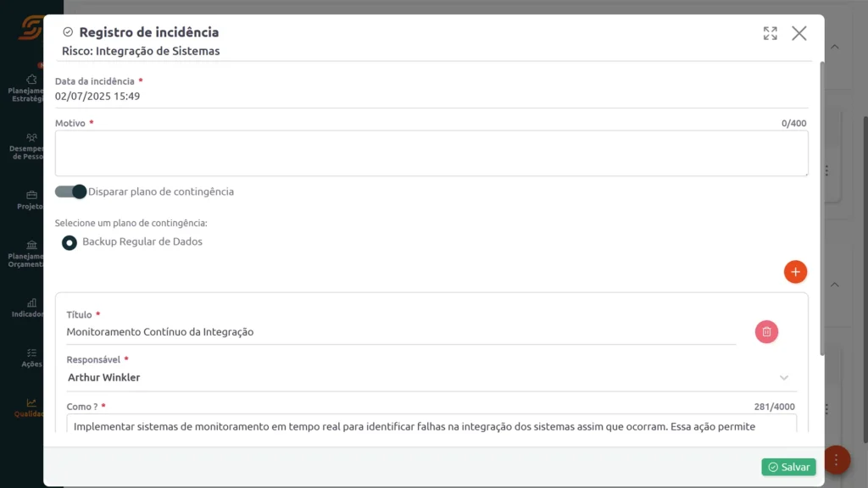Image resolution: width=868 pixels, height=488 pixels.
Task: Open Planejamento Orçamentário in the sidebar
Action: [x=25, y=254]
